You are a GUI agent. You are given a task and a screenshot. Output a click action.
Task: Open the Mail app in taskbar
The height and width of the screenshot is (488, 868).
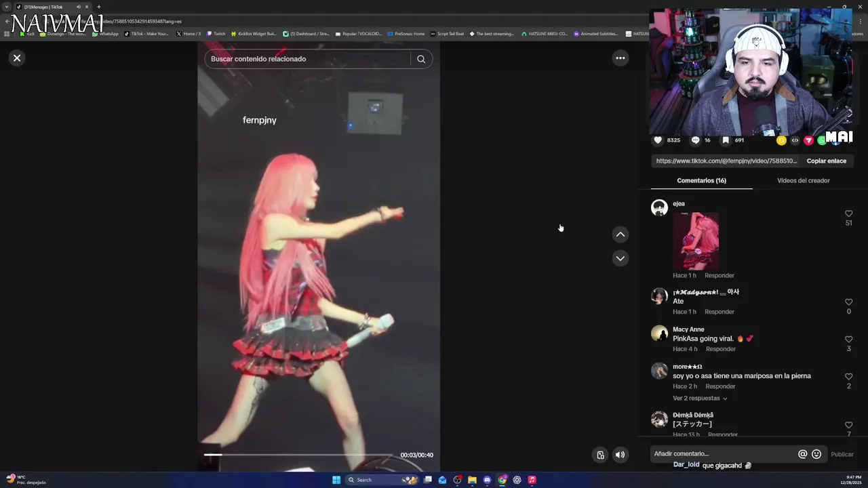click(442, 480)
